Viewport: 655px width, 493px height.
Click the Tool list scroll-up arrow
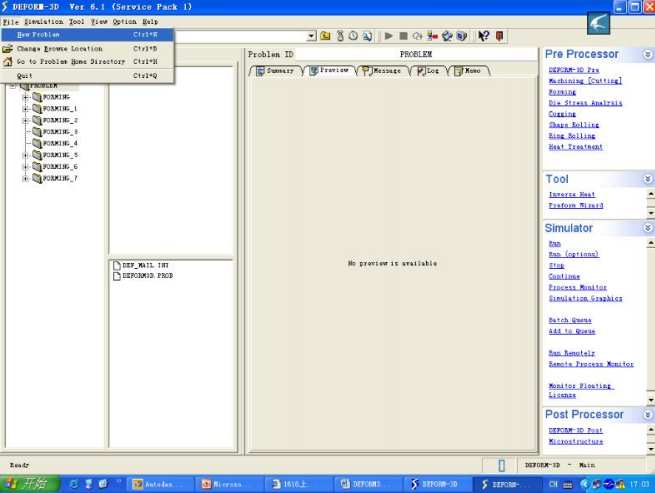650,194
